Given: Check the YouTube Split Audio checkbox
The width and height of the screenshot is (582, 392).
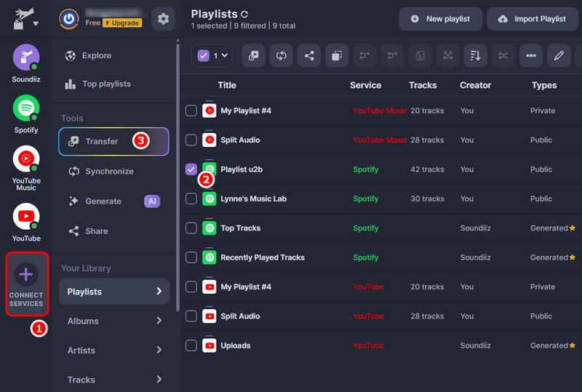Looking at the screenshot, I should pos(191,316).
